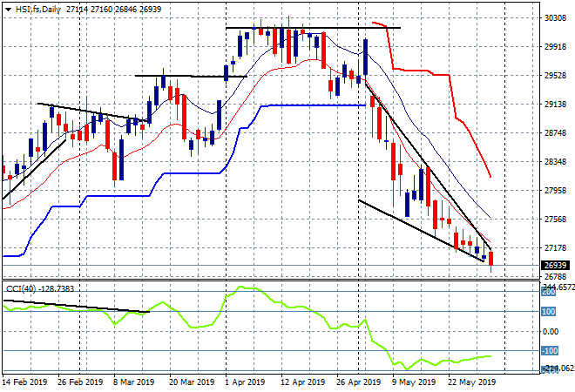Viewport: 575px width, 392px height.
Task: Click the 26 Apr 2019 date label
Action: (x=358, y=382)
